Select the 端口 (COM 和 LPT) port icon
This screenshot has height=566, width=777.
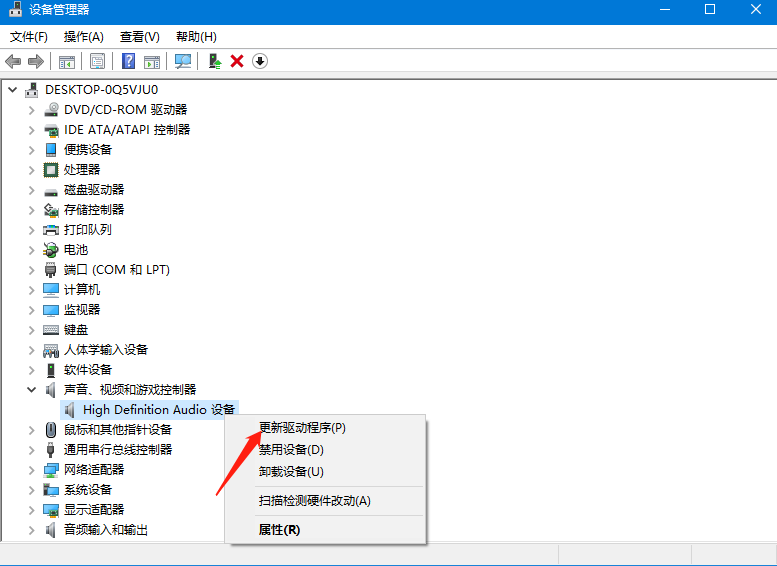[x=51, y=270]
